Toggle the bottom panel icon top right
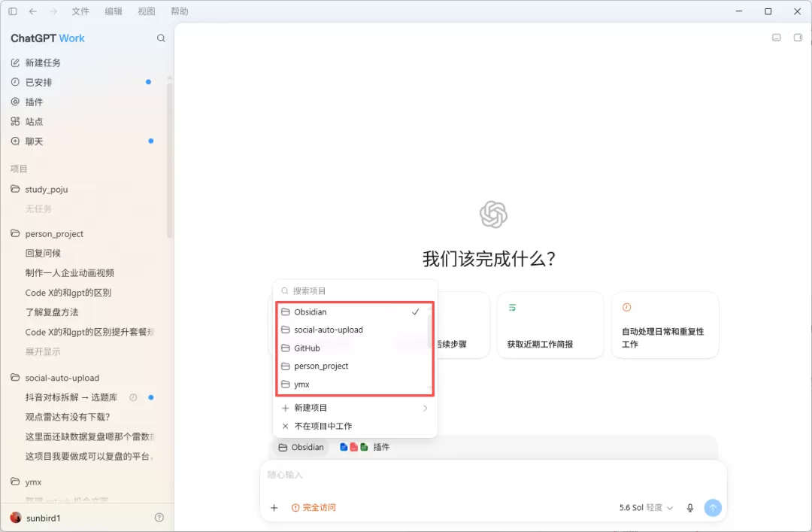 pyautogui.click(x=776, y=38)
